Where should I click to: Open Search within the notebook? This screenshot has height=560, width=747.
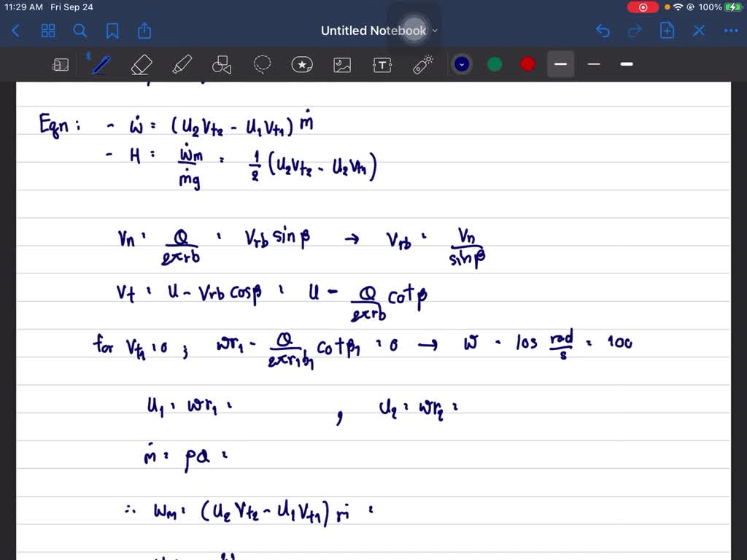80,31
